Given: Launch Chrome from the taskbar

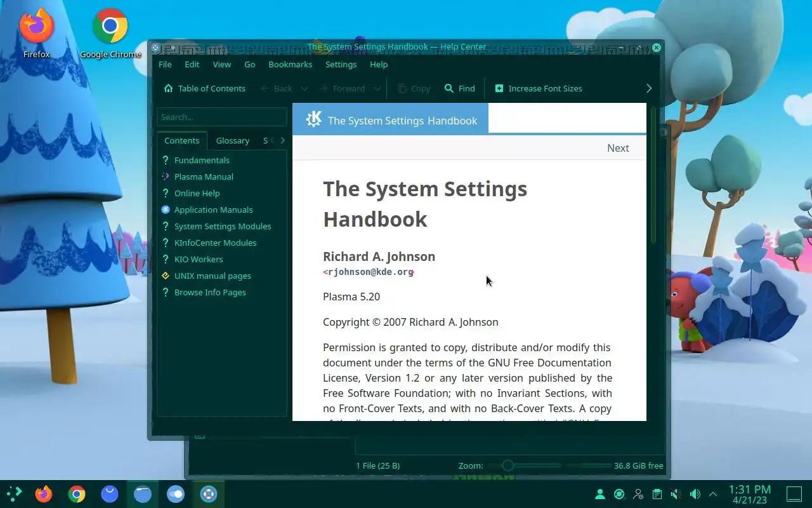Looking at the screenshot, I should [x=77, y=493].
